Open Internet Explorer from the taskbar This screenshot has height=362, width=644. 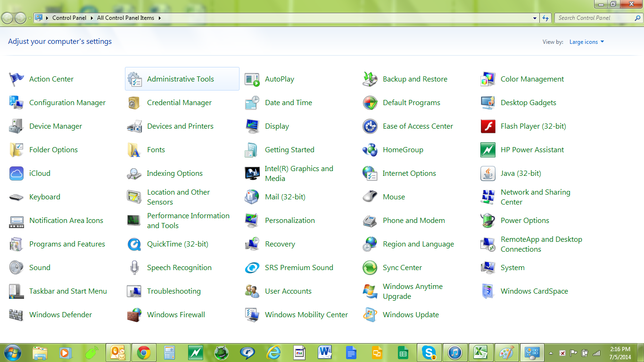coord(273,353)
